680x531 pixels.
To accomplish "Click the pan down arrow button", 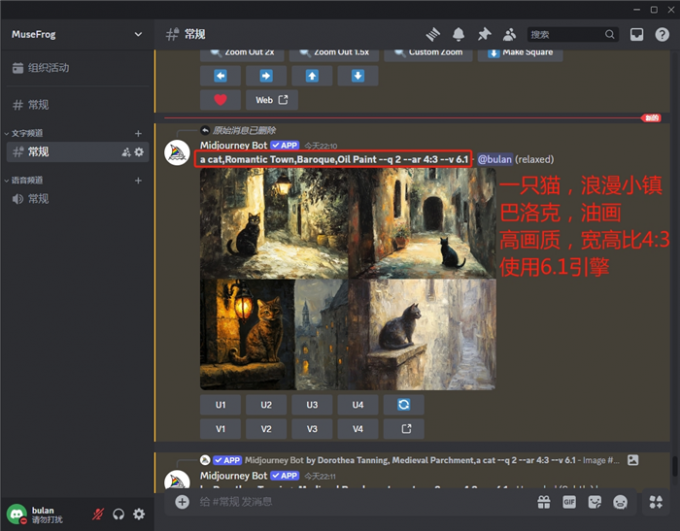I will click(358, 76).
